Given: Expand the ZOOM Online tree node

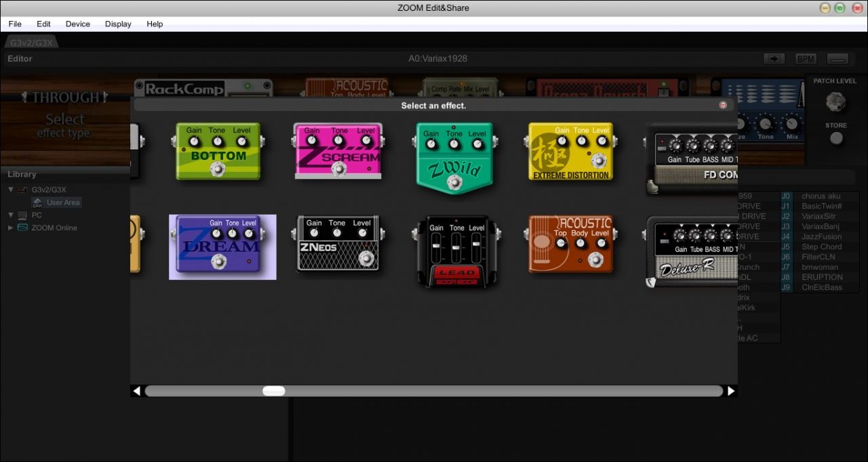Looking at the screenshot, I should click(x=10, y=228).
